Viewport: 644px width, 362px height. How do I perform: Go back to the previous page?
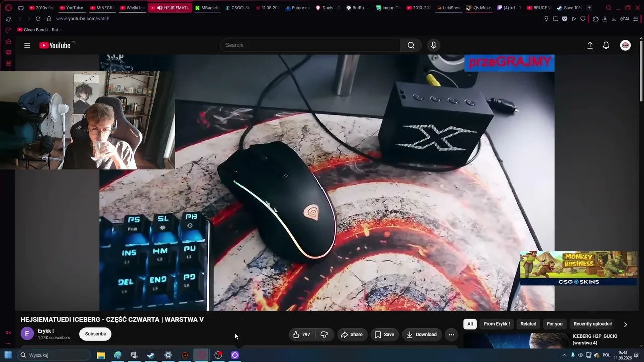coord(20,19)
